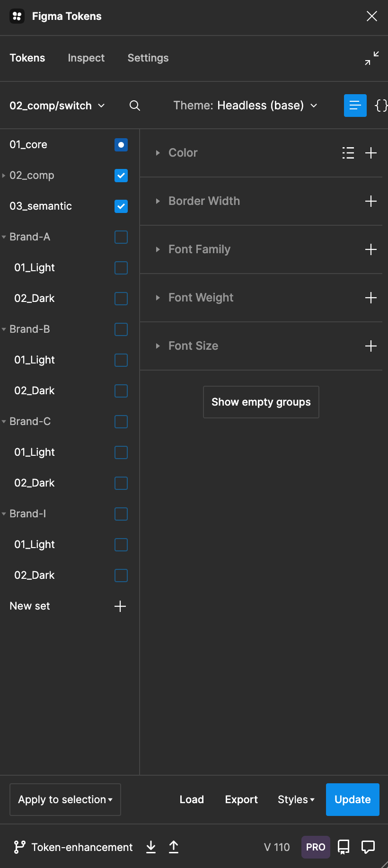Uncheck the 03_semantic token set

pyautogui.click(x=121, y=206)
